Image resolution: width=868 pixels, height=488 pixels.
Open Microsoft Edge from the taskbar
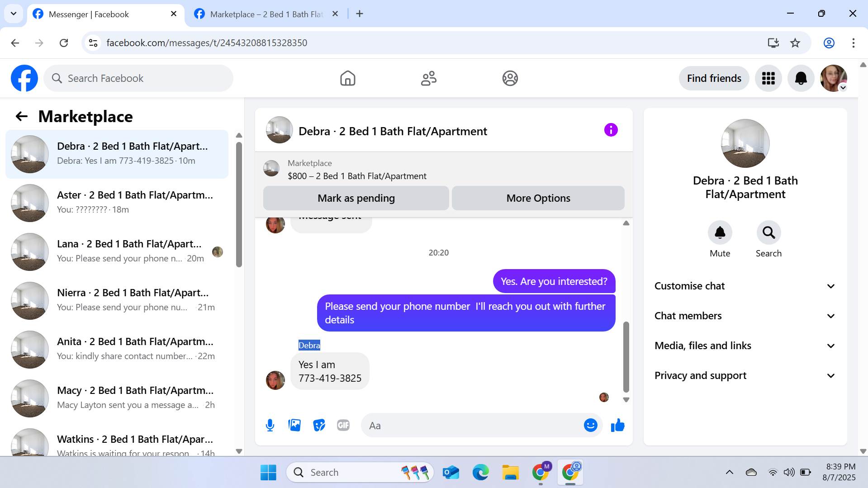pos(480,472)
